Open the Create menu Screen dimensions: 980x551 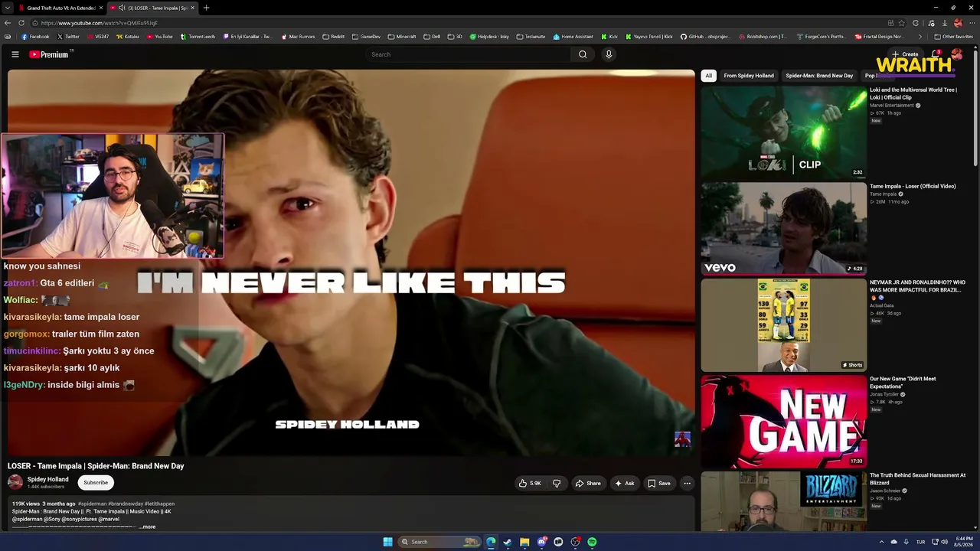coord(904,54)
